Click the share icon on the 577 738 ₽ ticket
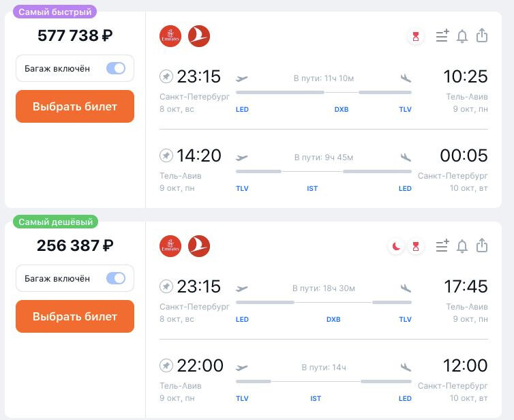This screenshot has height=420, width=514. tap(482, 35)
